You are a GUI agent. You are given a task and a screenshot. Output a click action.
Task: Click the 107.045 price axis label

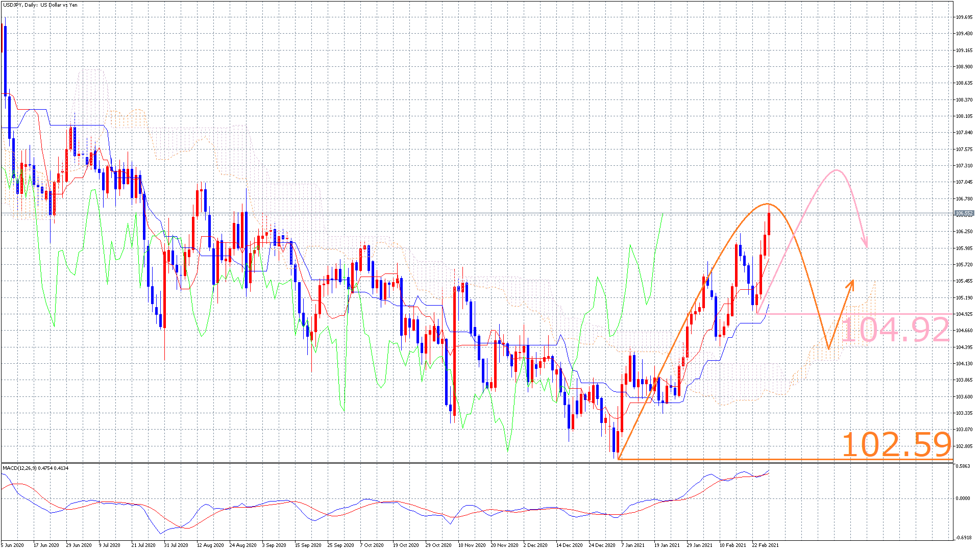(964, 182)
